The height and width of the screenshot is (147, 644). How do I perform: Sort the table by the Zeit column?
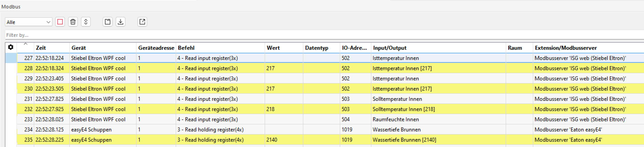(x=41, y=48)
